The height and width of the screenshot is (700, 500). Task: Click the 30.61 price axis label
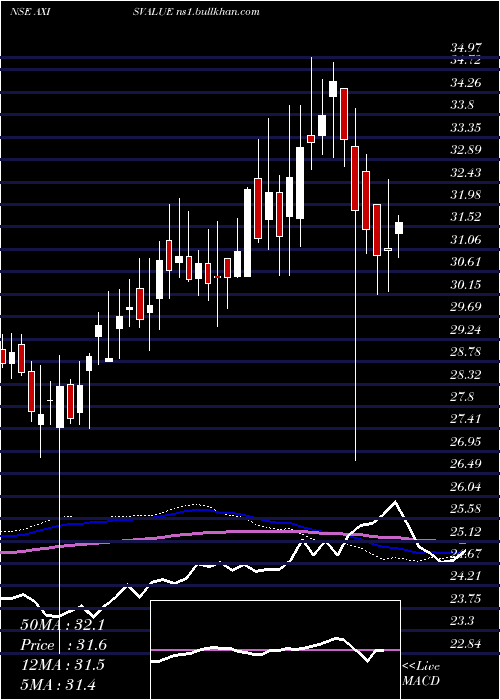[466, 262]
